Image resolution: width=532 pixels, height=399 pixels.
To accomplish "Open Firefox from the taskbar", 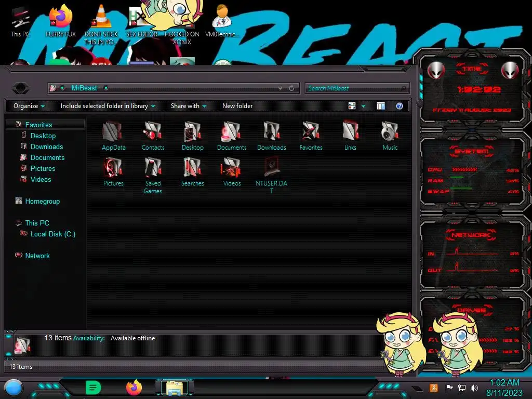I will coord(134,388).
